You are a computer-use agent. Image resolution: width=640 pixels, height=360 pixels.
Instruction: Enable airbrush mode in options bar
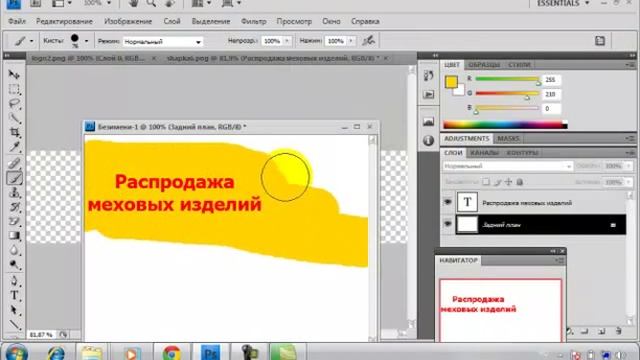click(x=369, y=41)
